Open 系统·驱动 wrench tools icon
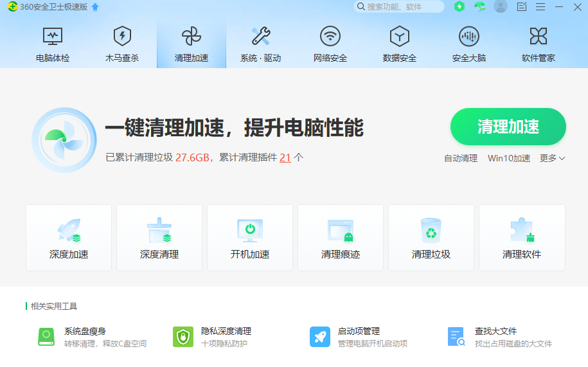This screenshot has width=588, height=367. point(260,36)
